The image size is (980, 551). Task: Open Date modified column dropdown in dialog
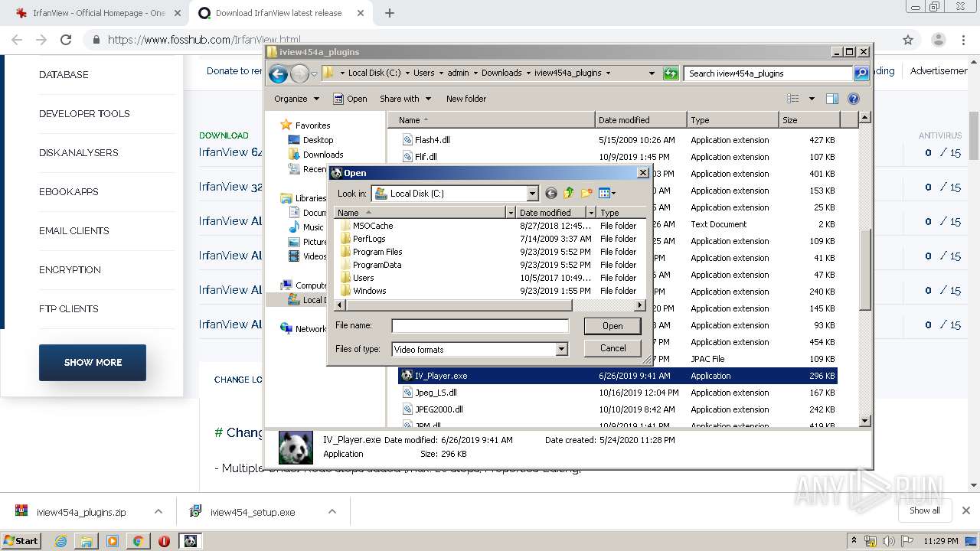pos(590,213)
